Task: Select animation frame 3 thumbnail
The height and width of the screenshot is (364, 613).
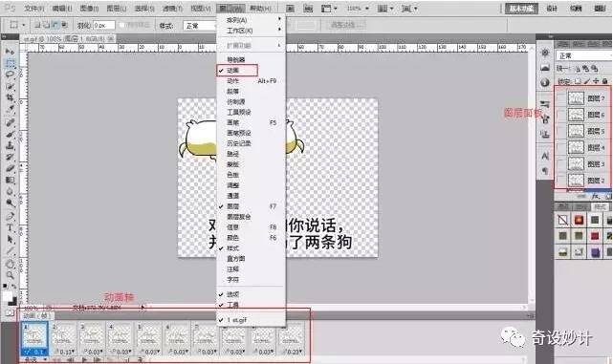Action: [x=92, y=338]
